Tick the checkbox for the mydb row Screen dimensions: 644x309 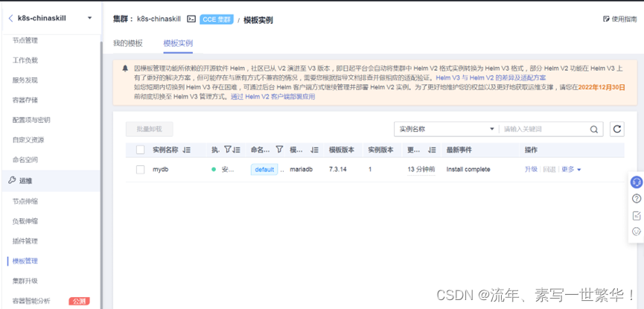141,169
